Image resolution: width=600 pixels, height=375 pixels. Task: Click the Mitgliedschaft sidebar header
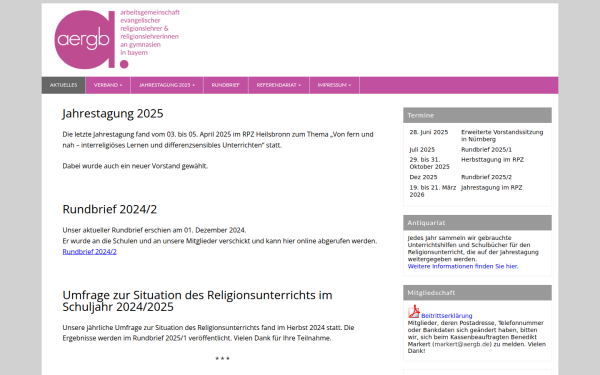point(477,293)
